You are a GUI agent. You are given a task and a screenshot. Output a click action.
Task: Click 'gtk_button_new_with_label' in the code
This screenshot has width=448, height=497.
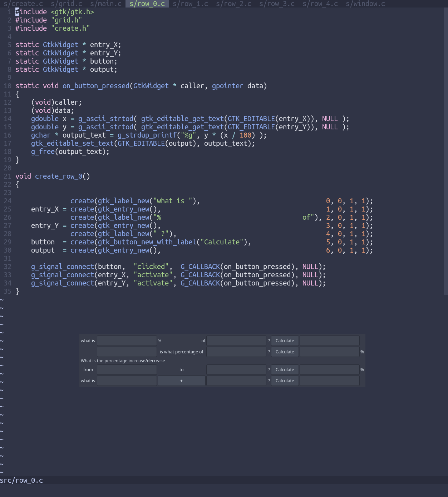[x=147, y=242]
